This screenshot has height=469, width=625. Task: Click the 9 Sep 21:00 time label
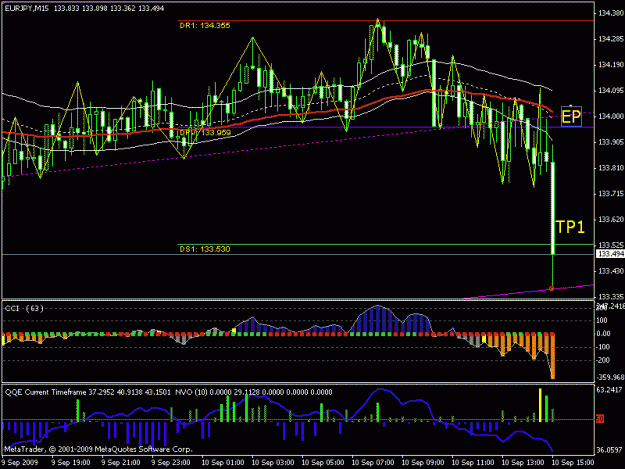(120, 463)
